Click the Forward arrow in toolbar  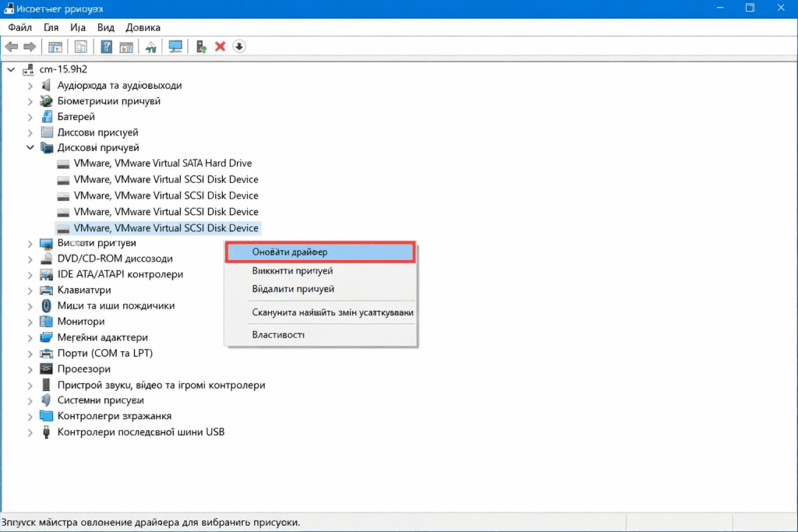pos(30,47)
